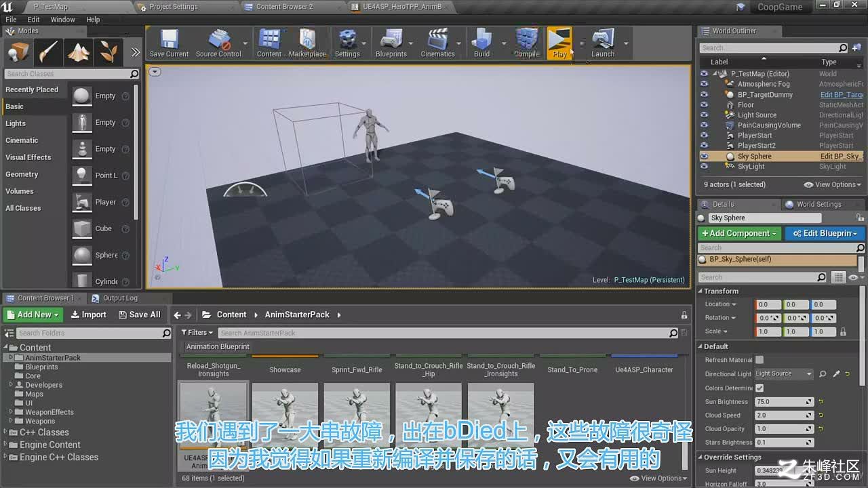The height and width of the screenshot is (488, 868).
Task: Click the Import button
Action: (x=89, y=314)
